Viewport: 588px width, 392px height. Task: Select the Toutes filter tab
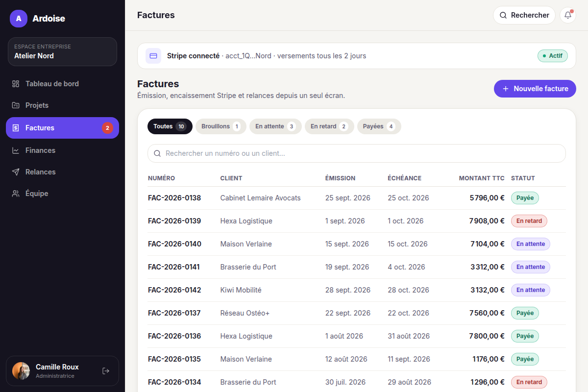(x=170, y=126)
